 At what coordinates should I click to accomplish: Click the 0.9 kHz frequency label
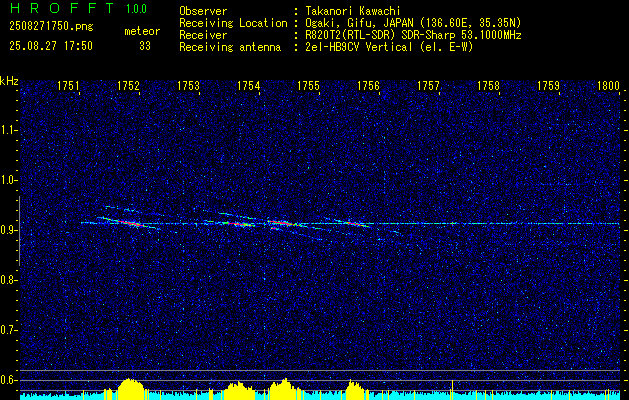click(8, 230)
